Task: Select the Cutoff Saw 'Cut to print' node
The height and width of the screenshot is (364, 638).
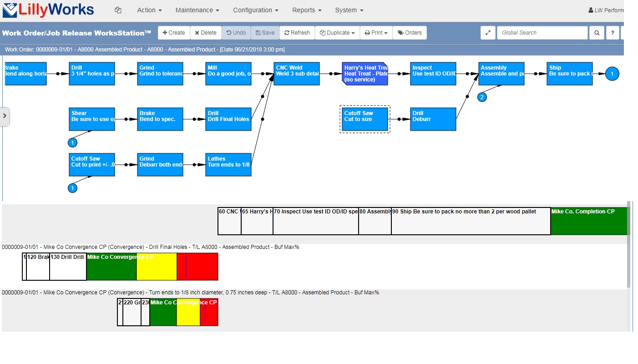Action: (92, 165)
